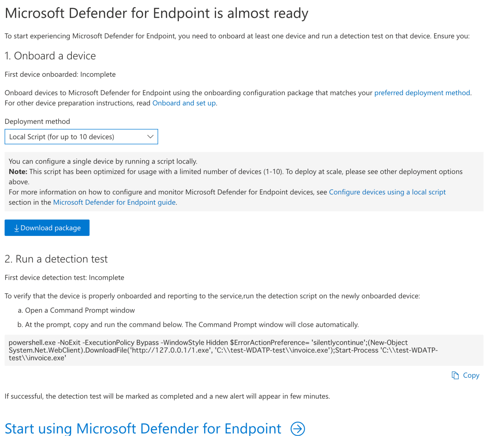Expand the Local Script deployment options via its chevron
Image resolution: width=504 pixels, height=436 pixels.
coord(151,136)
